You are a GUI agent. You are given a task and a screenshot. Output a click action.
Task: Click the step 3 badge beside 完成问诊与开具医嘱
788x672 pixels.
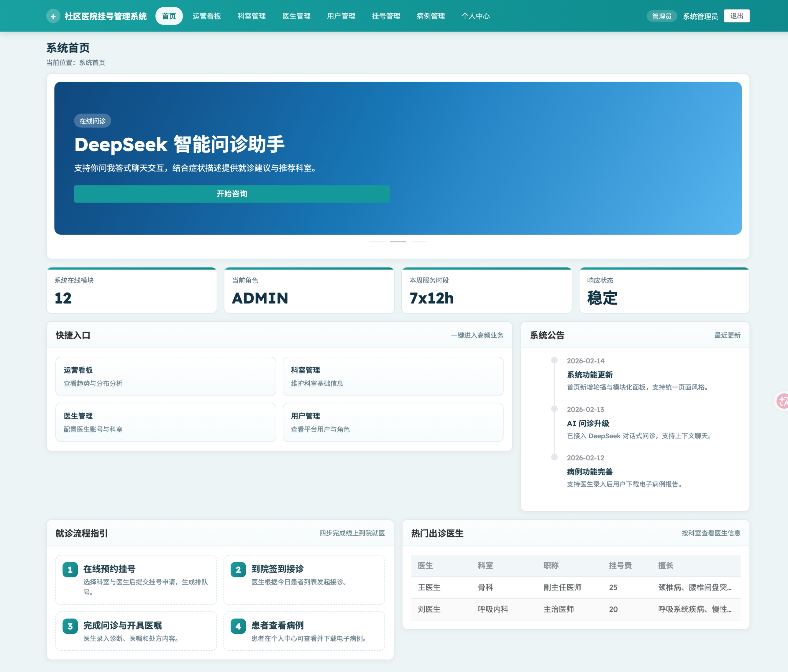tap(70, 626)
